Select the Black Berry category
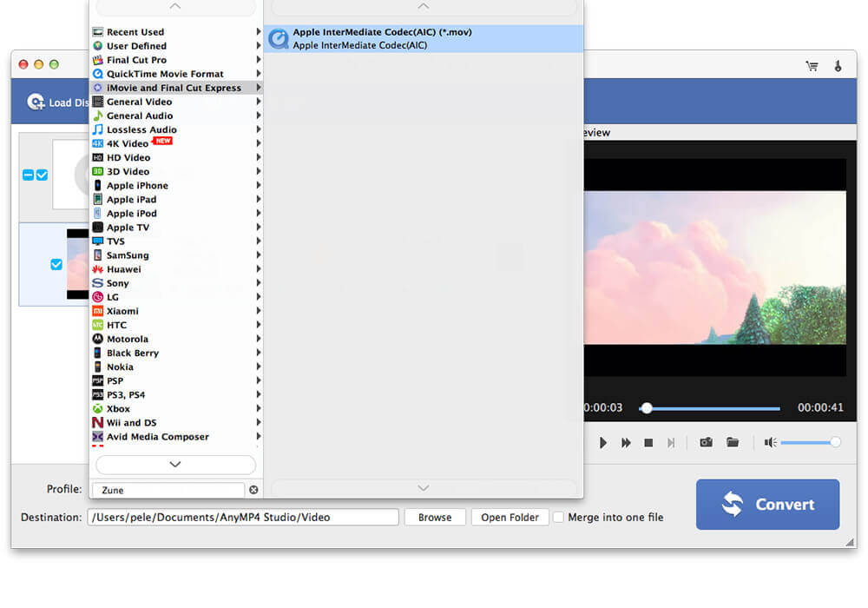Image resolution: width=868 pixels, height=608 pixels. coord(176,353)
